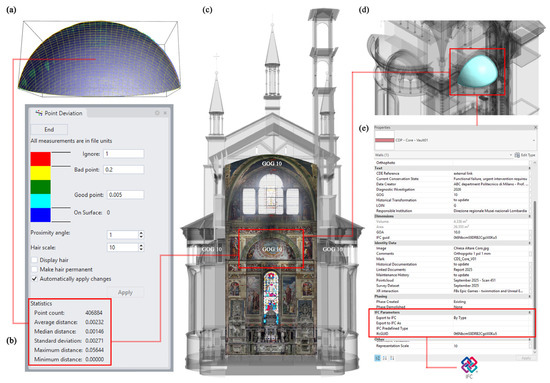Click the Bad point input field

[124, 169]
